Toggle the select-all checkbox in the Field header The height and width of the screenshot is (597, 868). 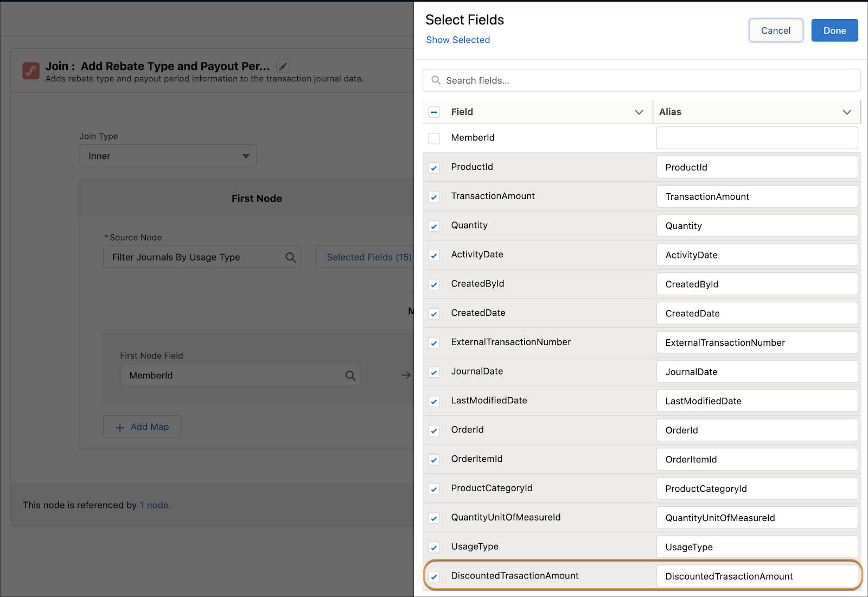[434, 112]
